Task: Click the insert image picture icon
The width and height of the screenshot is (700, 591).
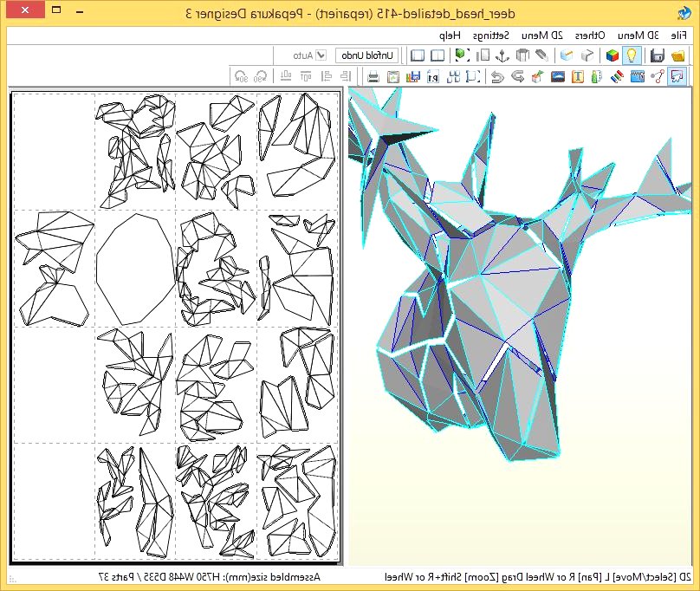Action: coord(557,77)
